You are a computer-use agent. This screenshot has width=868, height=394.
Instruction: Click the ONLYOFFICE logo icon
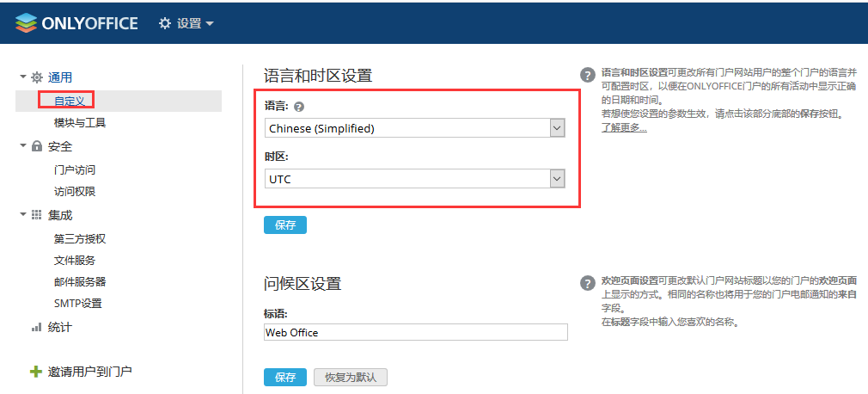coord(26,23)
